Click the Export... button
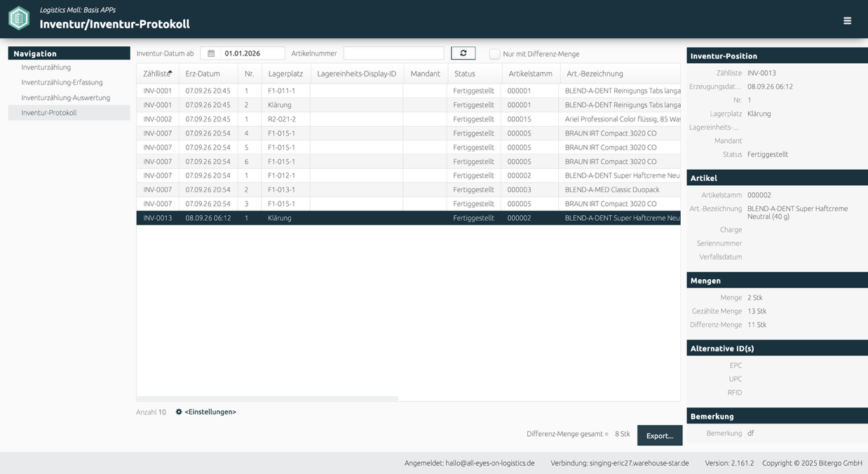The width and height of the screenshot is (868, 474). [x=659, y=435]
